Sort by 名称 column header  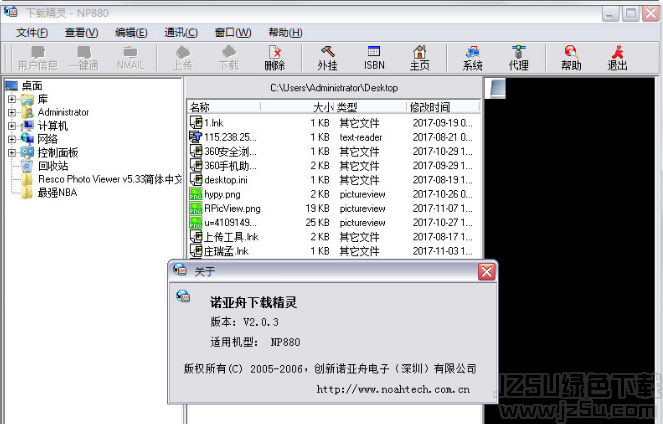click(224, 107)
